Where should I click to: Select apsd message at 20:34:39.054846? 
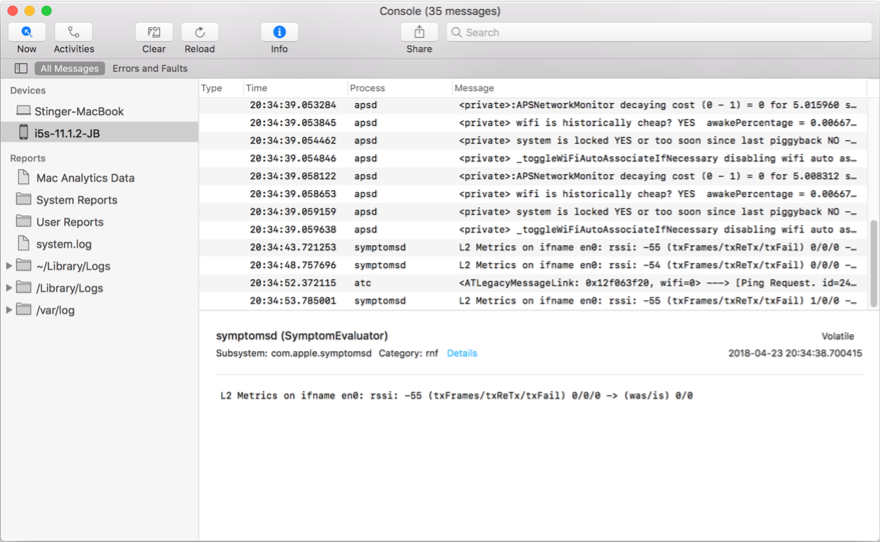tap(534, 159)
